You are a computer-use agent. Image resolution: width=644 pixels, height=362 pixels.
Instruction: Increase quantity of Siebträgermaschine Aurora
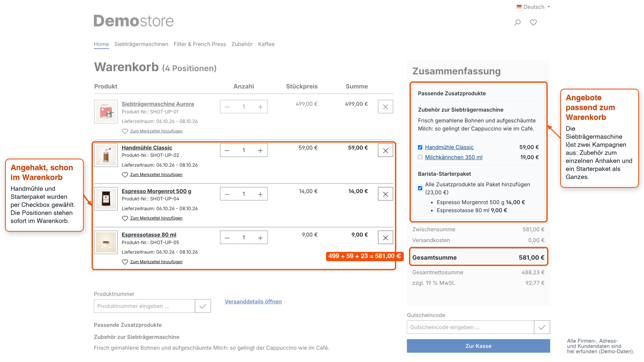260,107
